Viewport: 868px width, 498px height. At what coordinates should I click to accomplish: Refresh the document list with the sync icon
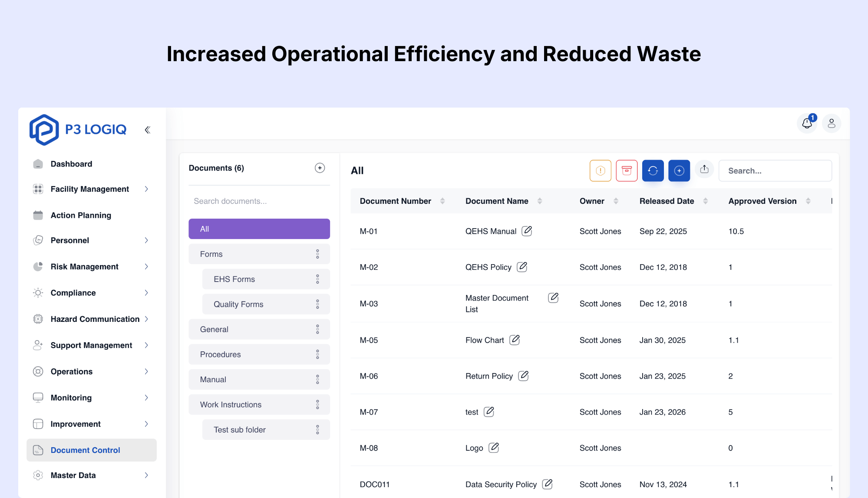[x=653, y=170]
